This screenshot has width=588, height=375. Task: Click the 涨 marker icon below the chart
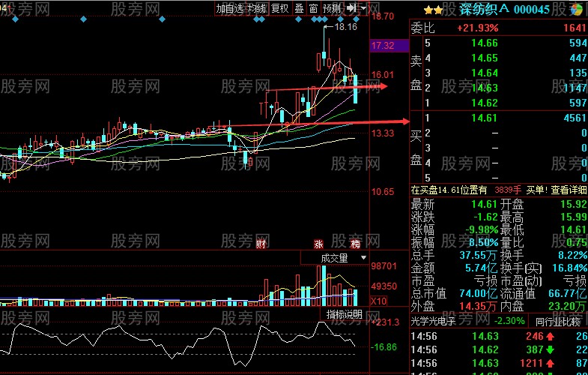click(x=319, y=244)
